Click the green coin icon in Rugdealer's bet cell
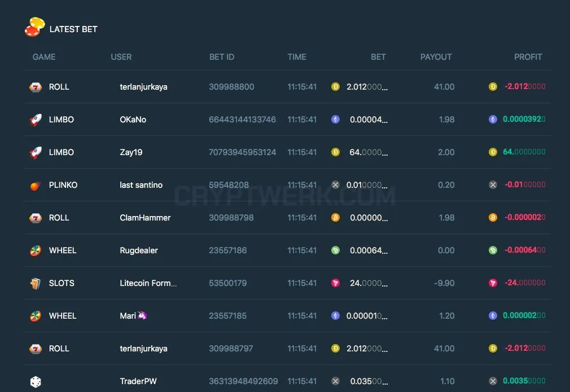This screenshot has height=392, width=570. point(336,250)
